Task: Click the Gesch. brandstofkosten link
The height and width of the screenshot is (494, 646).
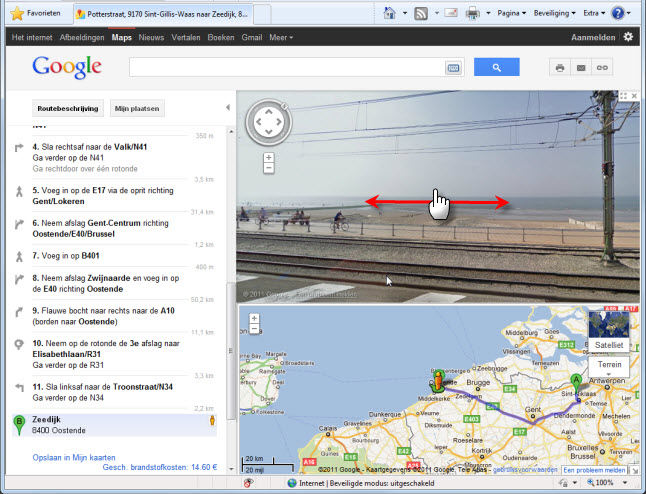Action: (x=159, y=467)
